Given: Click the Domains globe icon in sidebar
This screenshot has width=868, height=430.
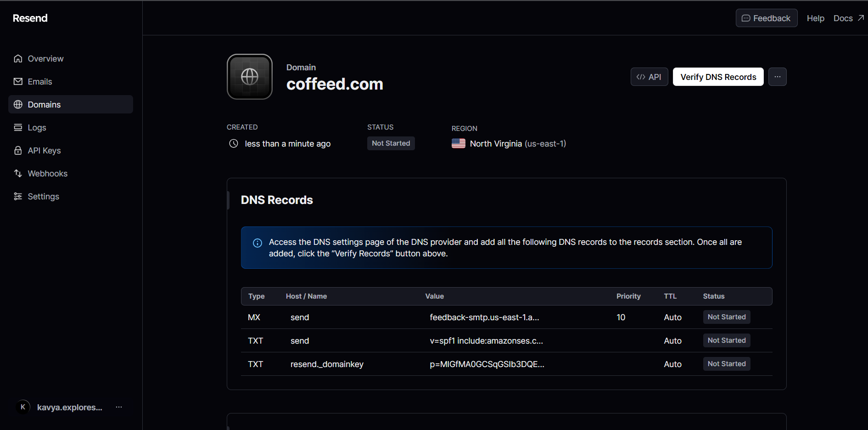Looking at the screenshot, I should 18,104.
